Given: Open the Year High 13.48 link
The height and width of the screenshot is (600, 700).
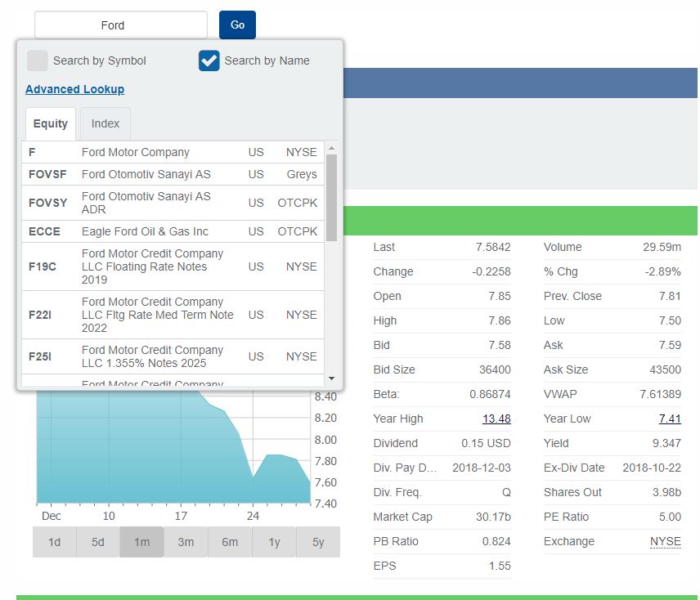Looking at the screenshot, I should [496, 419].
